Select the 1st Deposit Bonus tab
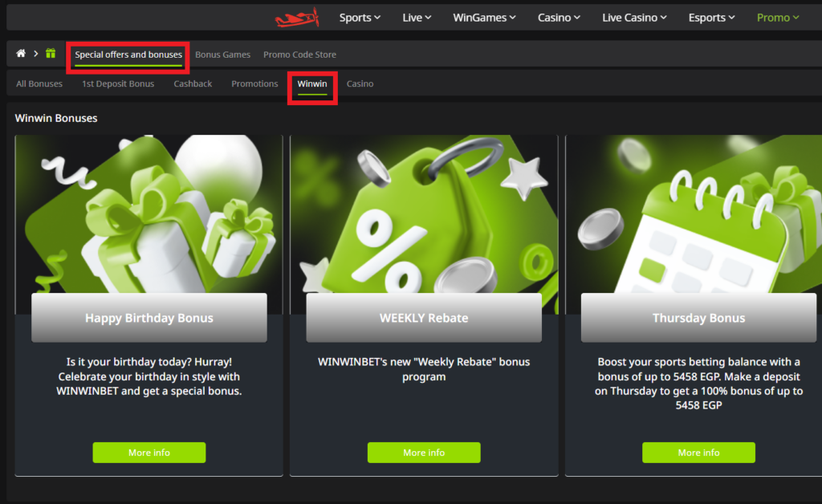Image resolution: width=822 pixels, height=504 pixels. (118, 83)
